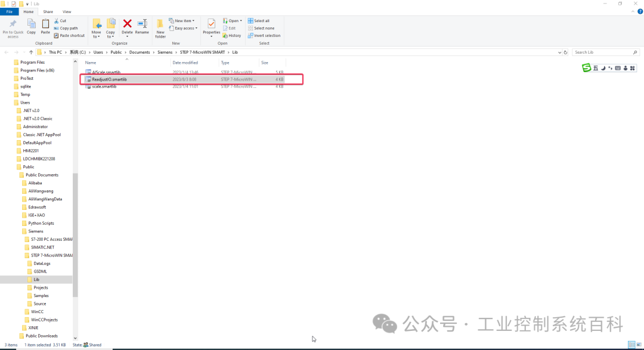Click the Search Lib input box
The width and height of the screenshot is (644, 350).
pyautogui.click(x=605, y=52)
